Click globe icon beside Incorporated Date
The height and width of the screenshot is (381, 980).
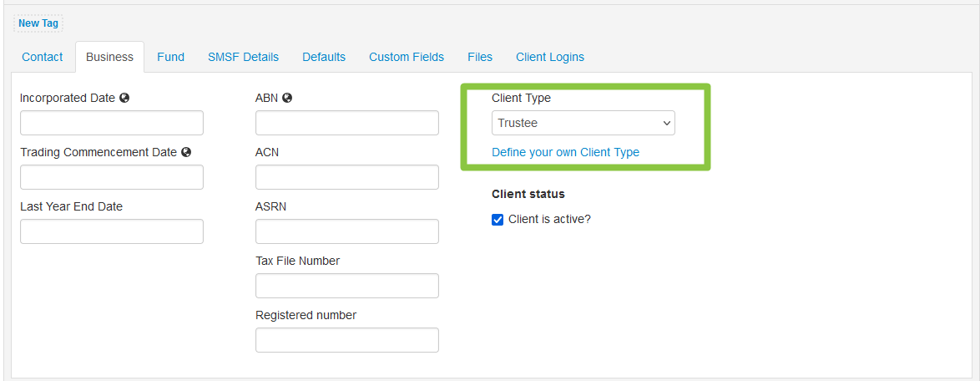point(124,99)
